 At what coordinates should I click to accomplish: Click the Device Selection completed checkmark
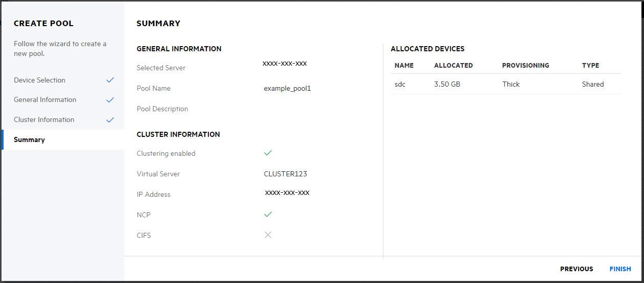[110, 80]
